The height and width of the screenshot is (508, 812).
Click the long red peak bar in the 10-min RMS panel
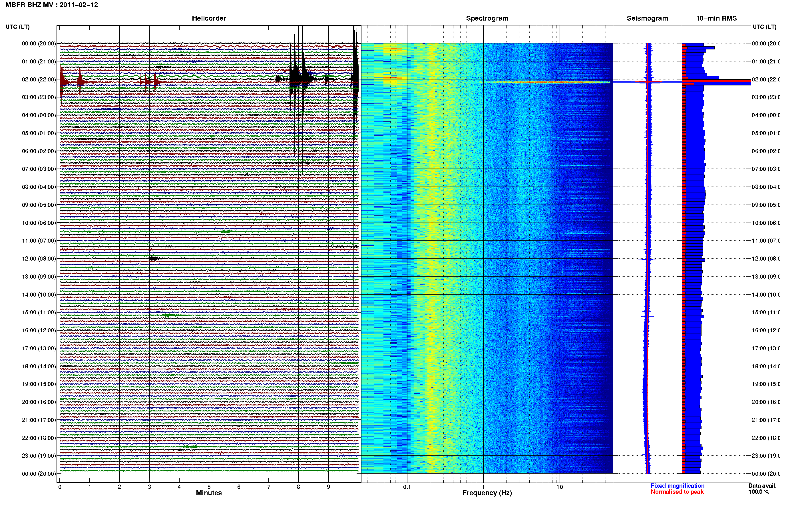716,81
